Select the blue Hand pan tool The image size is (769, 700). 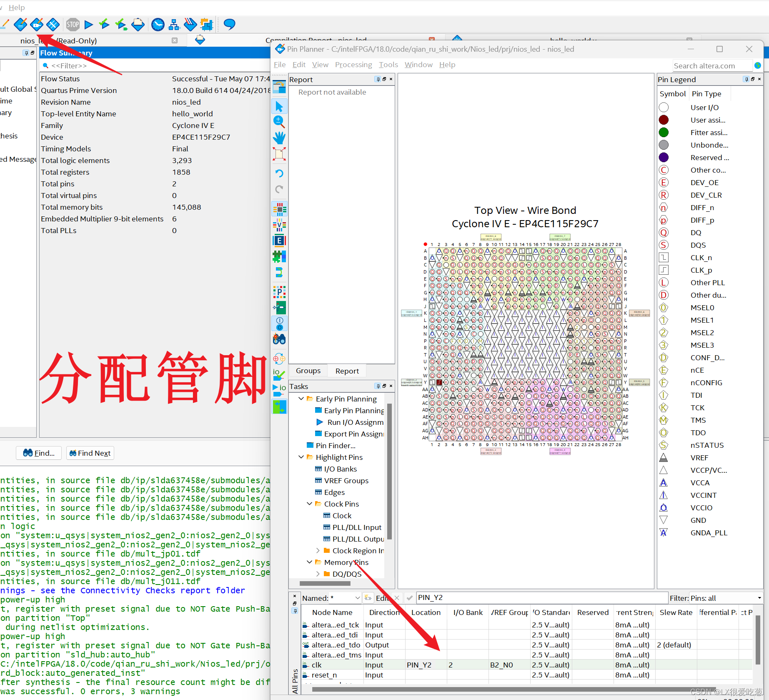click(279, 138)
